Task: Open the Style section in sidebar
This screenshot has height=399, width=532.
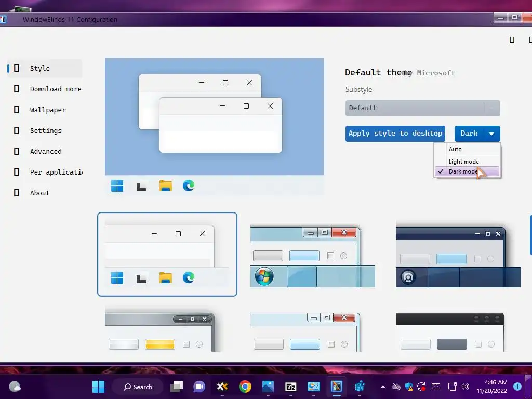Action: click(45, 68)
